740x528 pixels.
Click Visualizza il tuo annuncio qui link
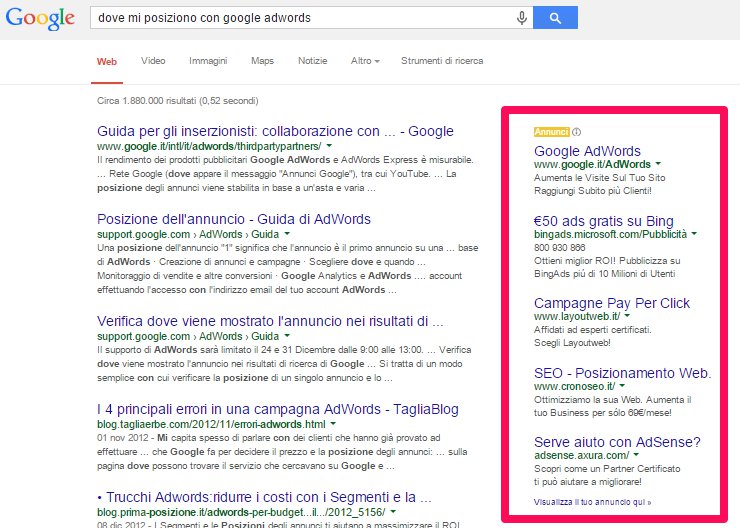coord(593,501)
